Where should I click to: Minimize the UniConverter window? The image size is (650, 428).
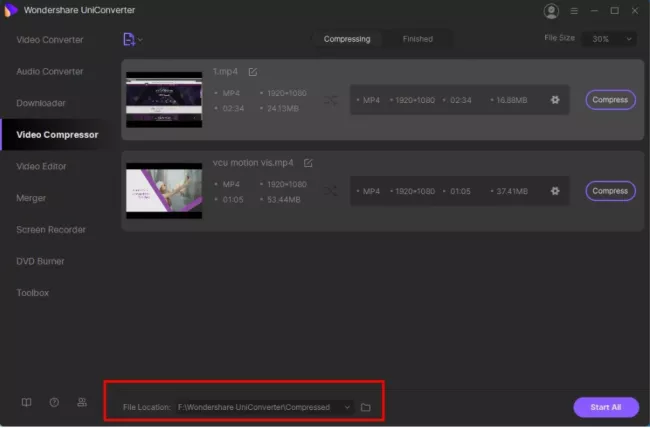coord(594,11)
